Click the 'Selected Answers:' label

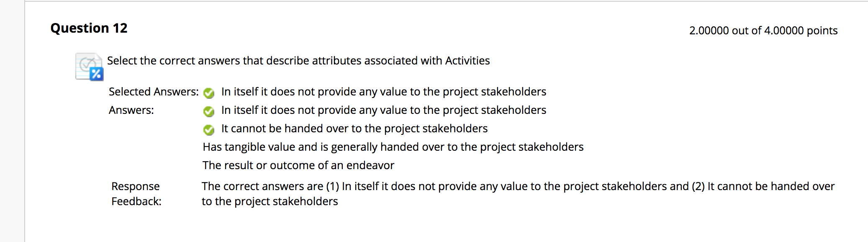point(154,92)
